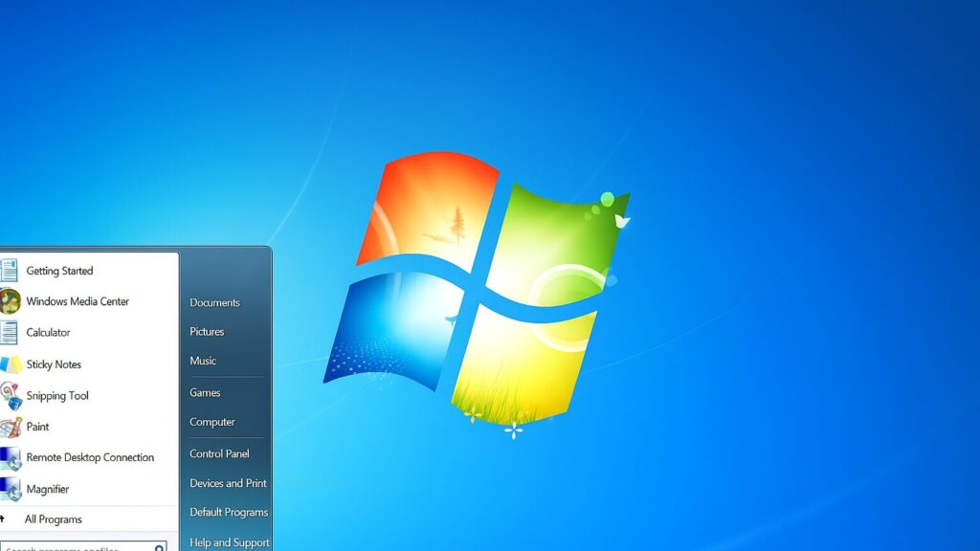Open the Snipping Tool
This screenshot has width=980, height=551.
pyautogui.click(x=57, y=396)
